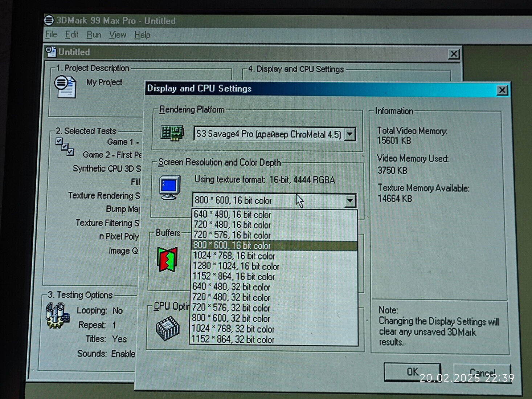Select 1280 * 1024, 16 bit color
The image size is (532, 399).
(x=274, y=266)
